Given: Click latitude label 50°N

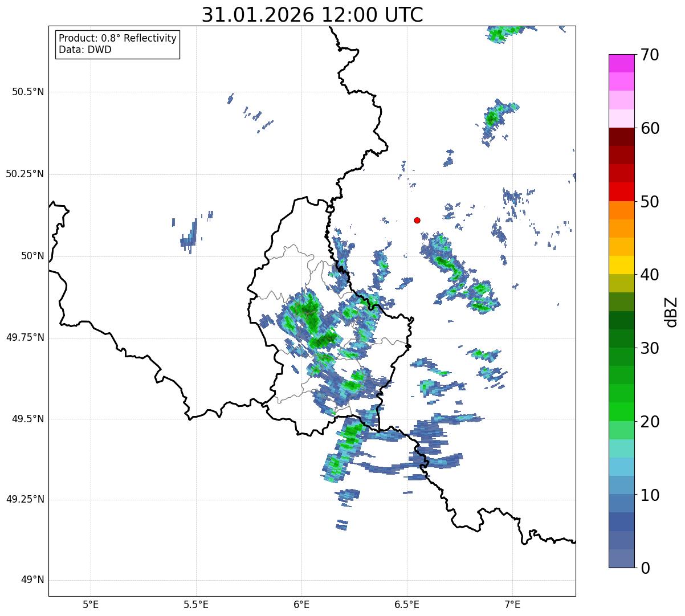Looking at the screenshot, I should pyautogui.click(x=32, y=256).
